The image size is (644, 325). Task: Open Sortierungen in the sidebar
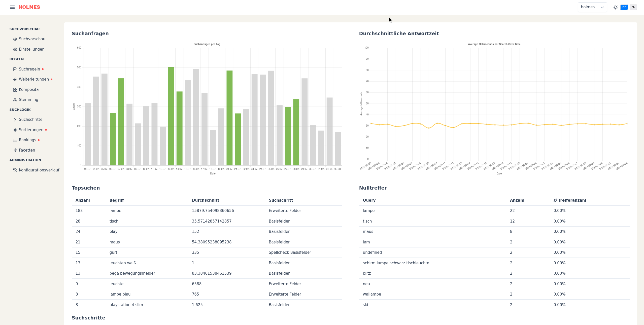[31, 130]
